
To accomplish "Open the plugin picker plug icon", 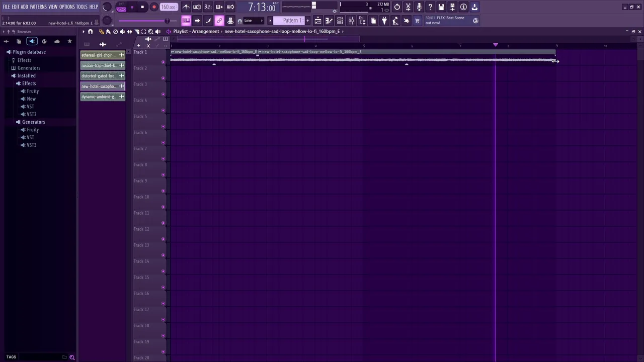I will pos(384,21).
